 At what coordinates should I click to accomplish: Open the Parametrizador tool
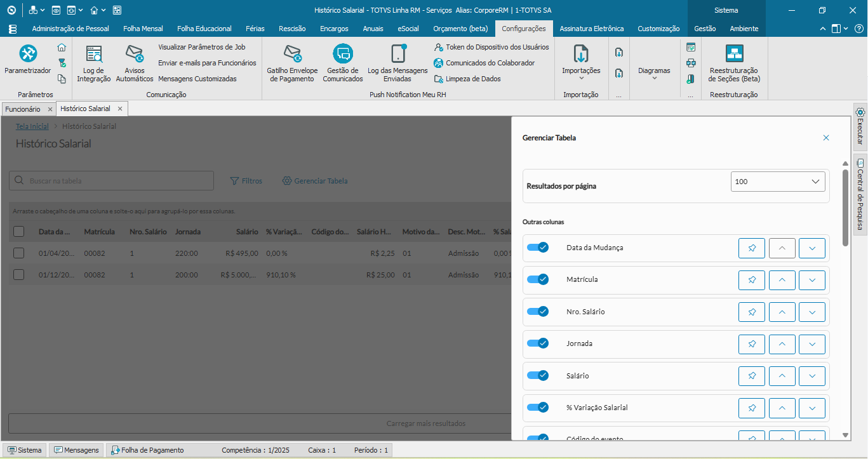point(27,60)
